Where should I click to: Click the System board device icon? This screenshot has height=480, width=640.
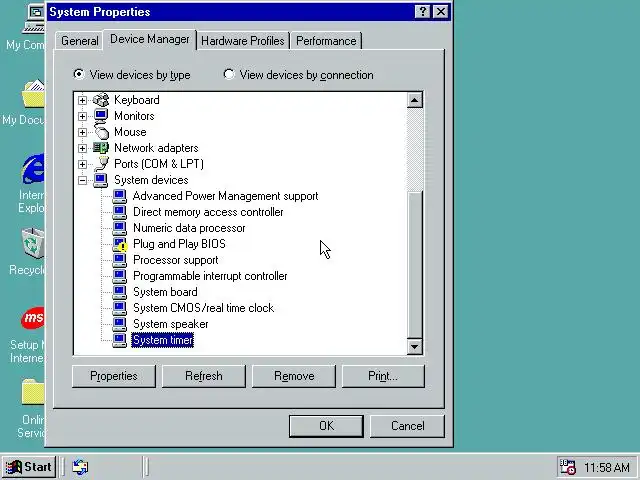pos(120,292)
